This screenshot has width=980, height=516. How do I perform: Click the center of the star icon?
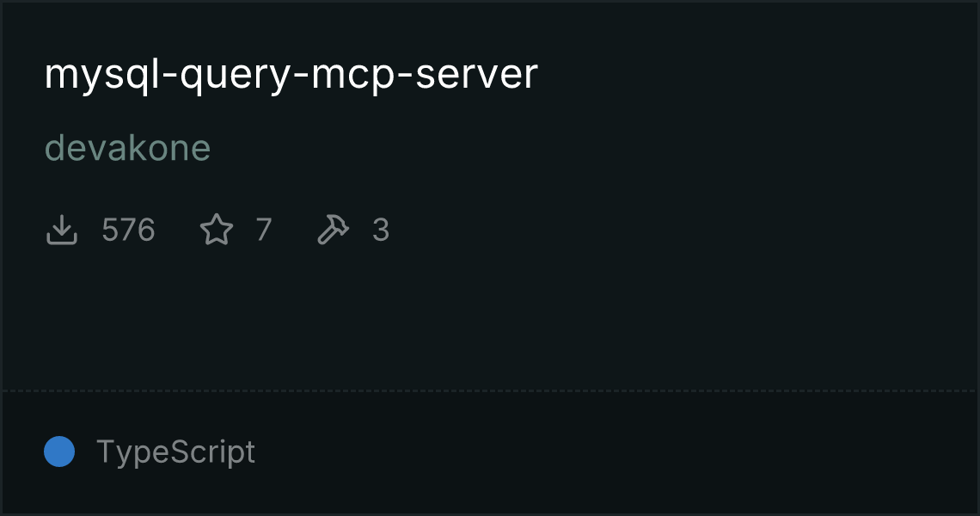(x=217, y=230)
